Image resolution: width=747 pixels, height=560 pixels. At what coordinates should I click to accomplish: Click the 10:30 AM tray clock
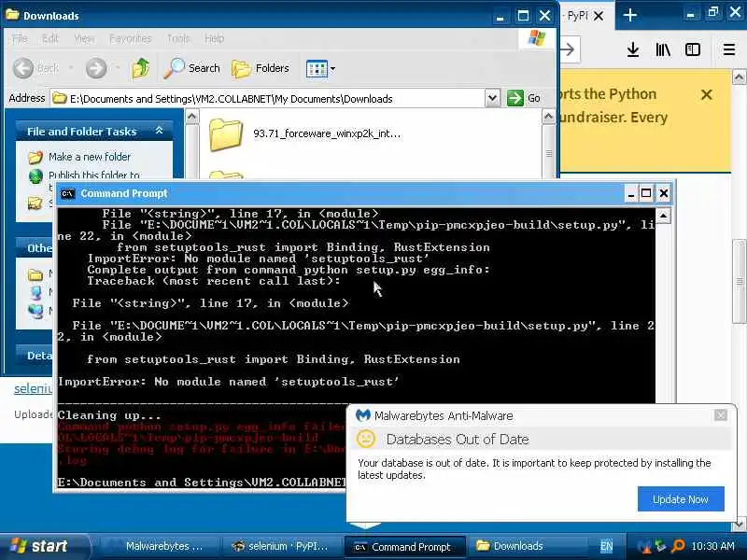[x=712, y=546]
